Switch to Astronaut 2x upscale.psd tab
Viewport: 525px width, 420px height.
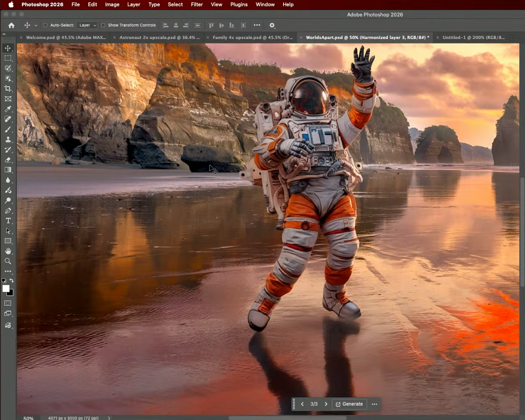click(159, 38)
